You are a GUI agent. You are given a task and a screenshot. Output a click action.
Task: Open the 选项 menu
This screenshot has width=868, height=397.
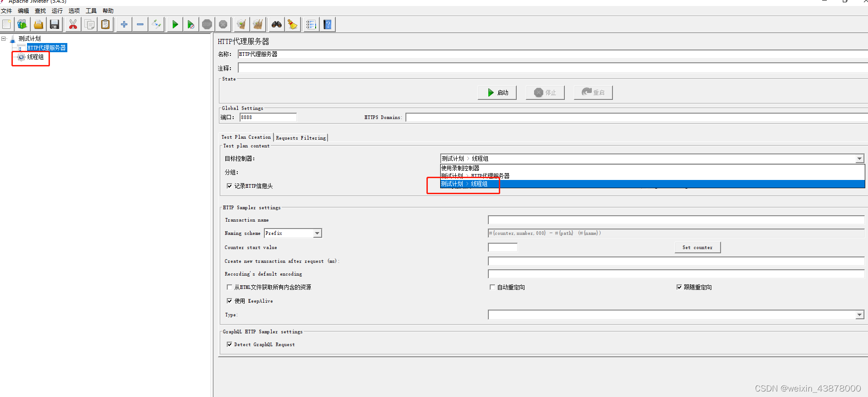click(74, 11)
